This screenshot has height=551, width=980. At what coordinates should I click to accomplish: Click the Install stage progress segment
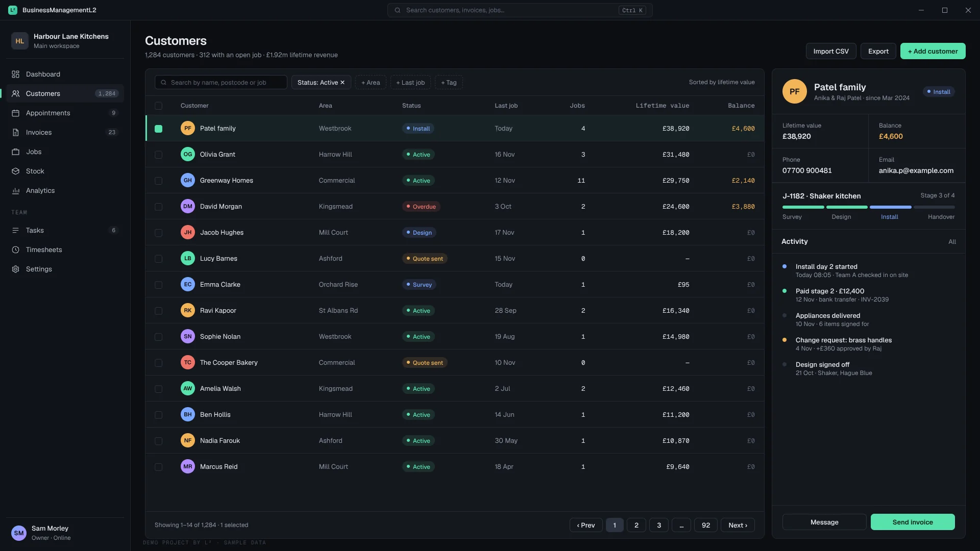[890, 207]
